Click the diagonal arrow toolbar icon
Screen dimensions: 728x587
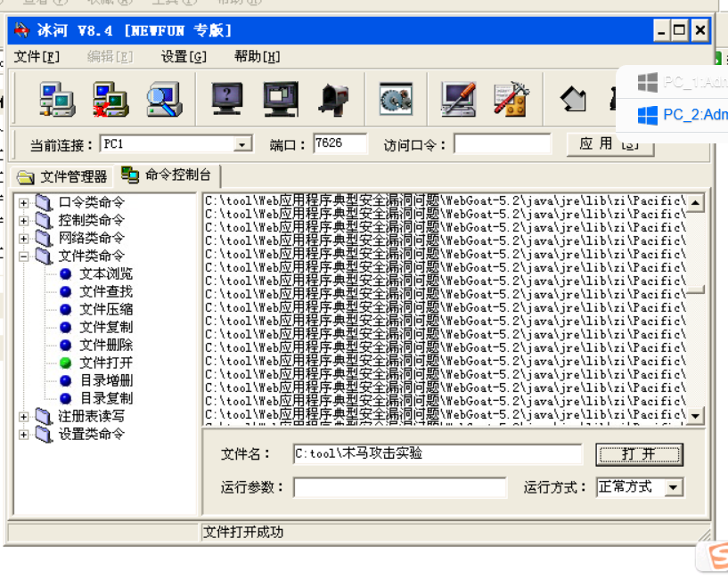tap(573, 99)
